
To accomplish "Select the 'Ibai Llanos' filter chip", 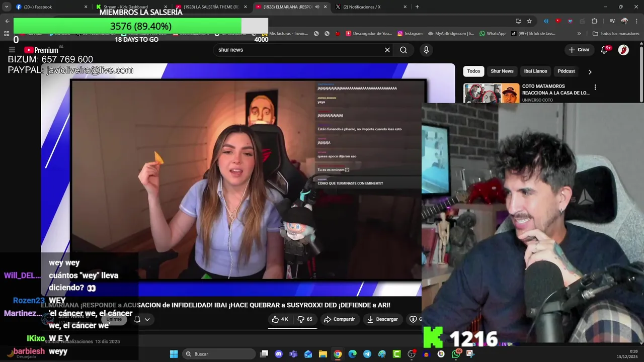I will (x=535, y=71).
